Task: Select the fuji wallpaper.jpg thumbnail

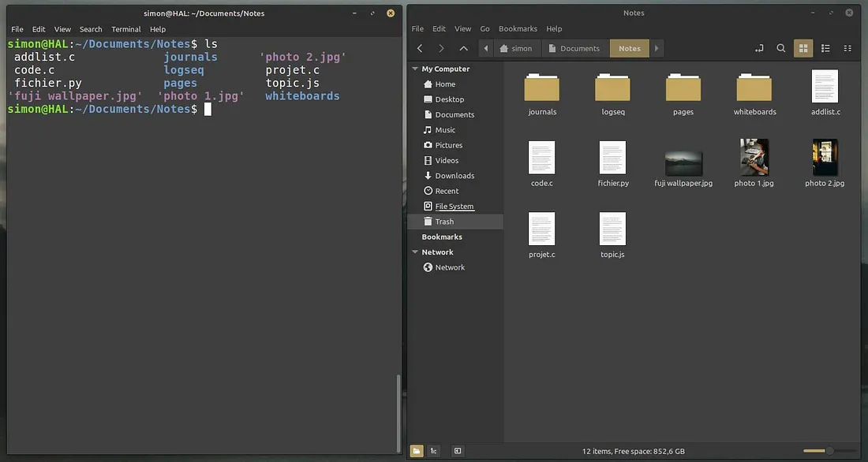Action: point(683,163)
